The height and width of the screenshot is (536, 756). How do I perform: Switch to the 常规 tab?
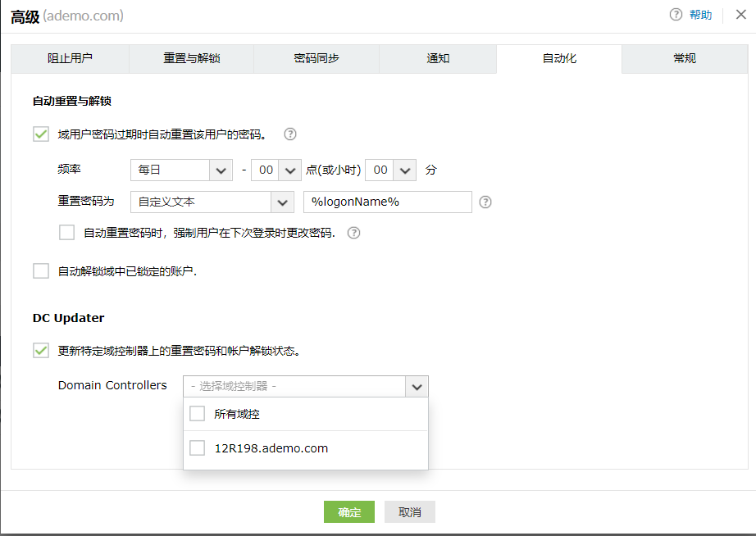tap(685, 58)
